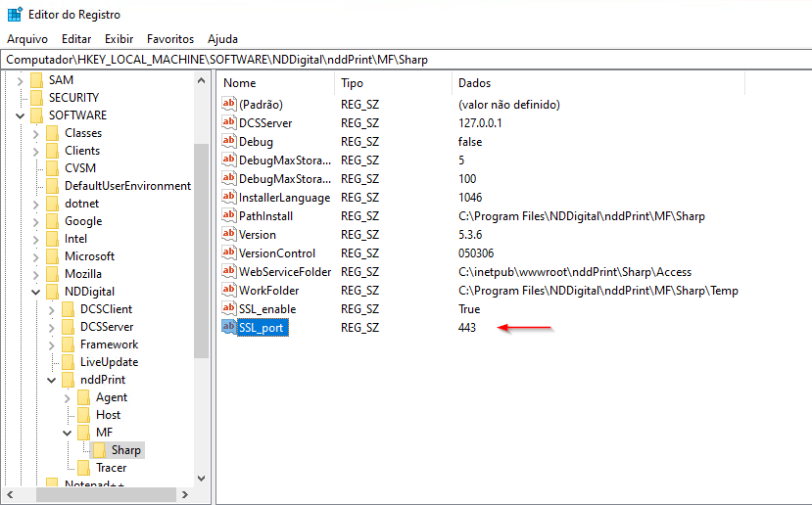The image size is (812, 505).
Task: Select the Sharp folder icon in tree
Action: coord(99,450)
